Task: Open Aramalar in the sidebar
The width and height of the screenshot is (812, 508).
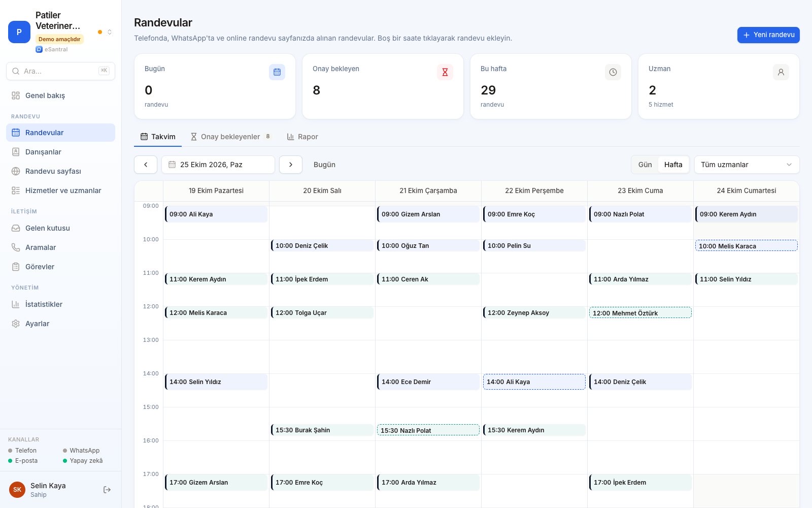Action: [x=60, y=247]
